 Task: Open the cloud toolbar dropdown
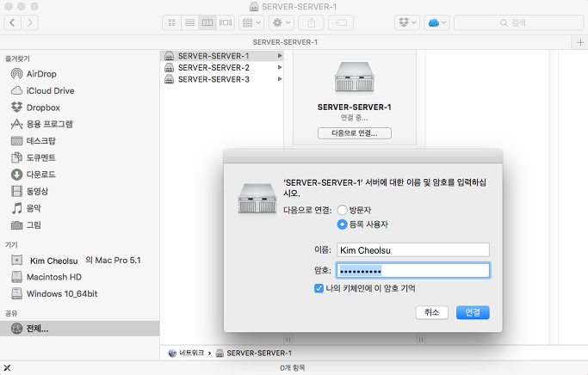(436, 23)
